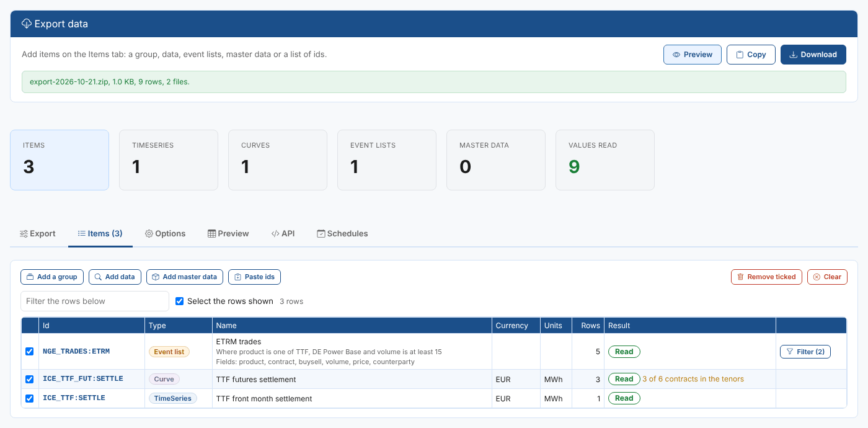Click the ICE_TTF:SETTLE id

point(74,398)
